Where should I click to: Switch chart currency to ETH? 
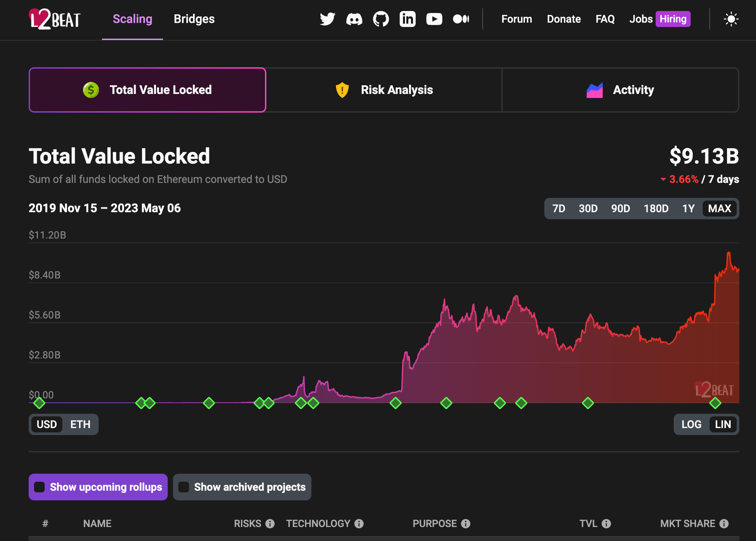[x=80, y=424]
